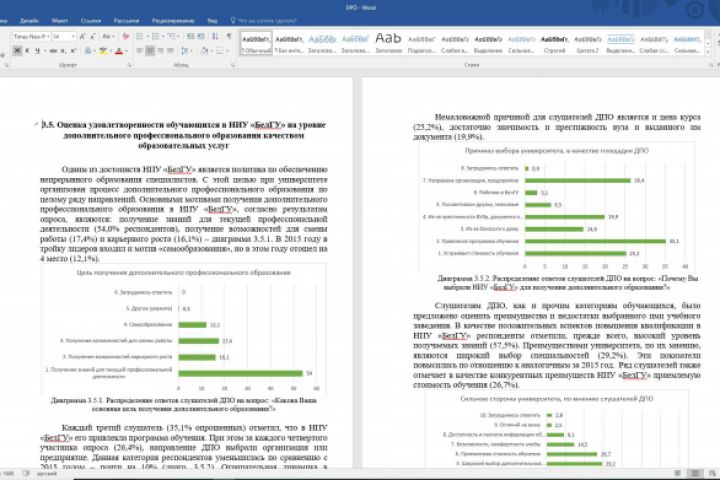The width and height of the screenshot is (720, 480).
Task: Open the Ссылки ribbon tab
Action: tap(91, 20)
